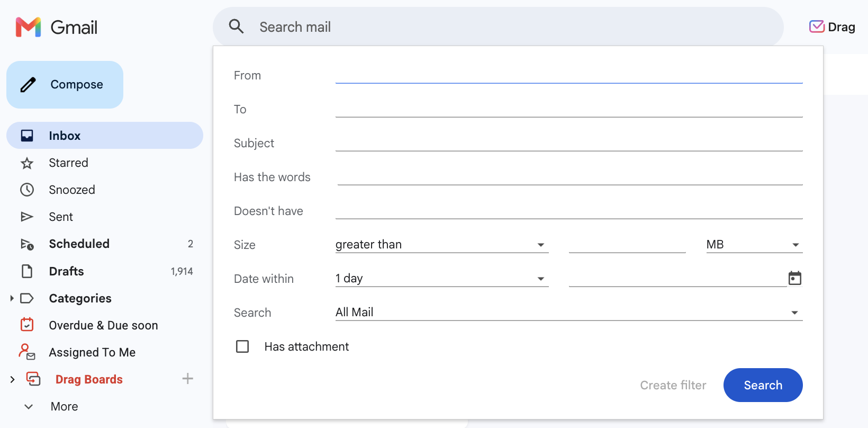Image resolution: width=868 pixels, height=428 pixels.
Task: Open the date picker calendar icon
Action: pos(795,278)
